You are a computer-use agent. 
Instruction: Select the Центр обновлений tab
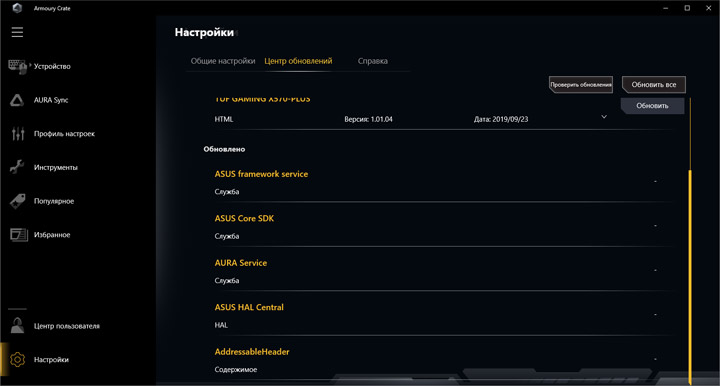[x=298, y=61]
